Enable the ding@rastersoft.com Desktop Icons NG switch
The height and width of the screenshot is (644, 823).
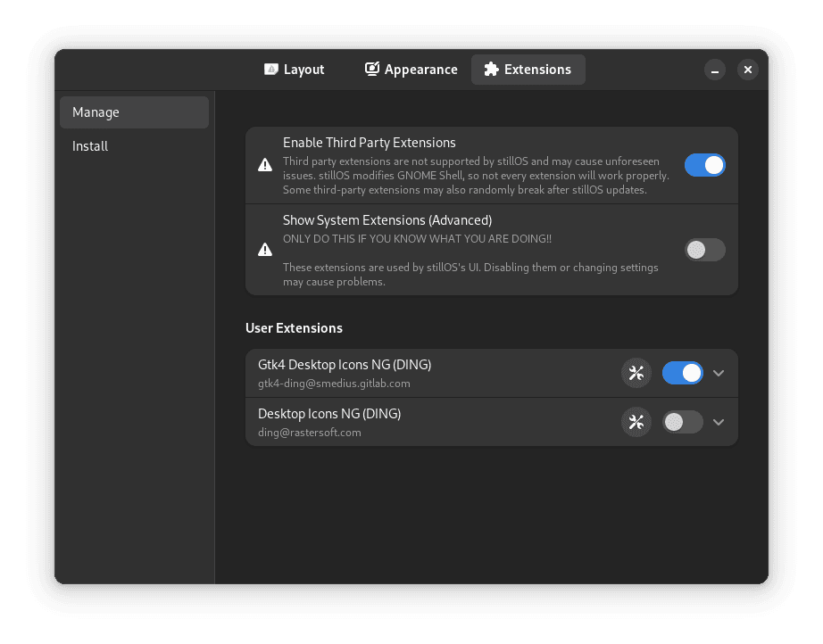682,422
